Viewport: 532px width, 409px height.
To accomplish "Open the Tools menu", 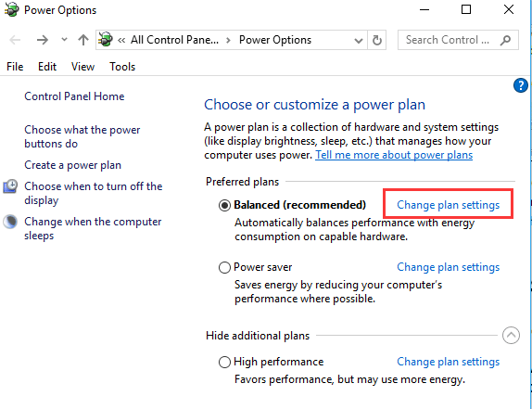I will pos(122,67).
